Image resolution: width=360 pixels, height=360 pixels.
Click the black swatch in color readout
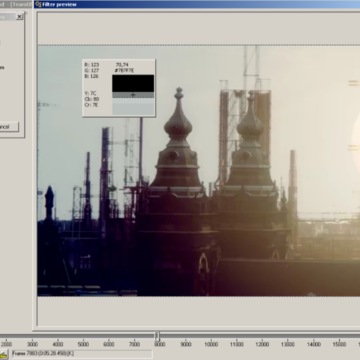pyautogui.click(x=133, y=83)
